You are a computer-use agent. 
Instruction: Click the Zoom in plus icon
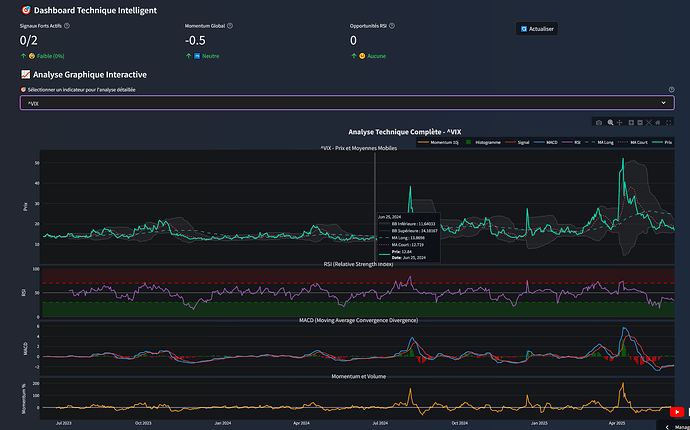click(x=629, y=122)
